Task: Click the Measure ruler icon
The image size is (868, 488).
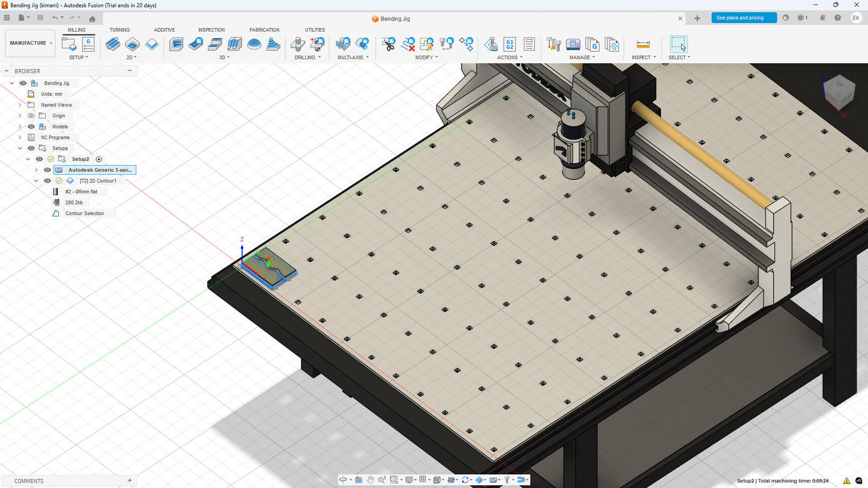Action: click(x=643, y=44)
